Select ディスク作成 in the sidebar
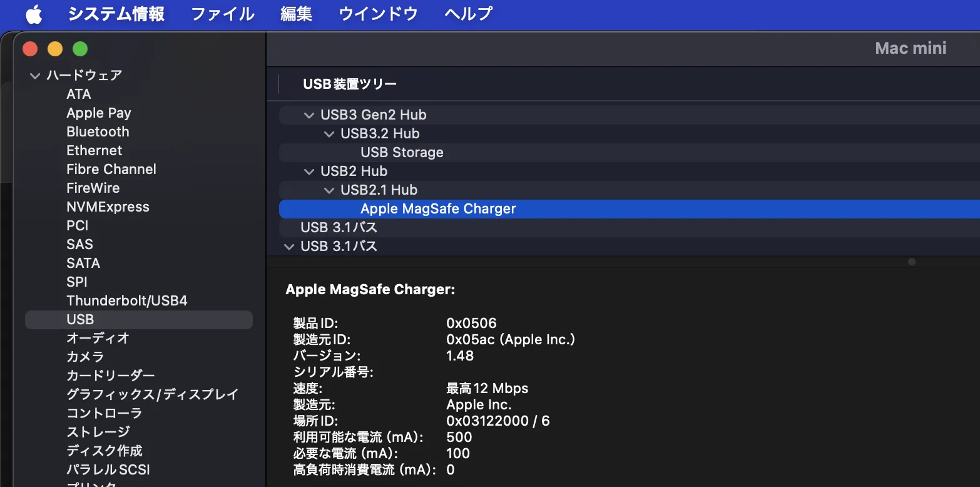 pyautogui.click(x=105, y=451)
